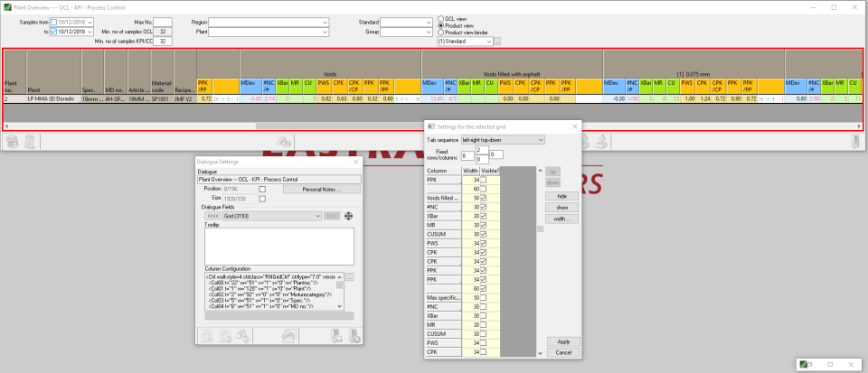868x373 pixels.
Task: Click the crosshair target icon beside Dialogue Fields
Action: pos(349,216)
